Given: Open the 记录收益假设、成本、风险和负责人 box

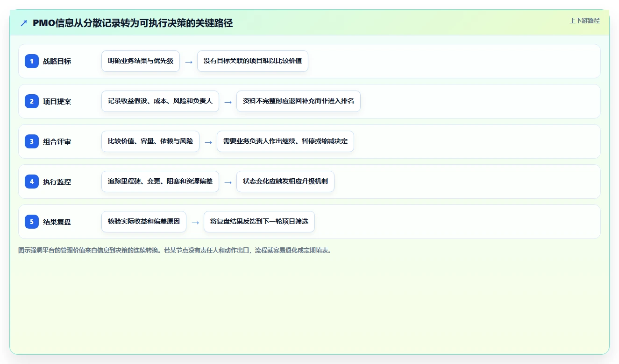Looking at the screenshot, I should point(160,101).
